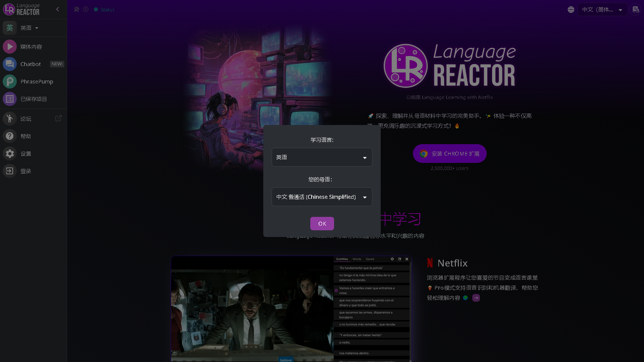Open the 媒体内容 play icon in sidebar
644x362 pixels.
click(10, 47)
